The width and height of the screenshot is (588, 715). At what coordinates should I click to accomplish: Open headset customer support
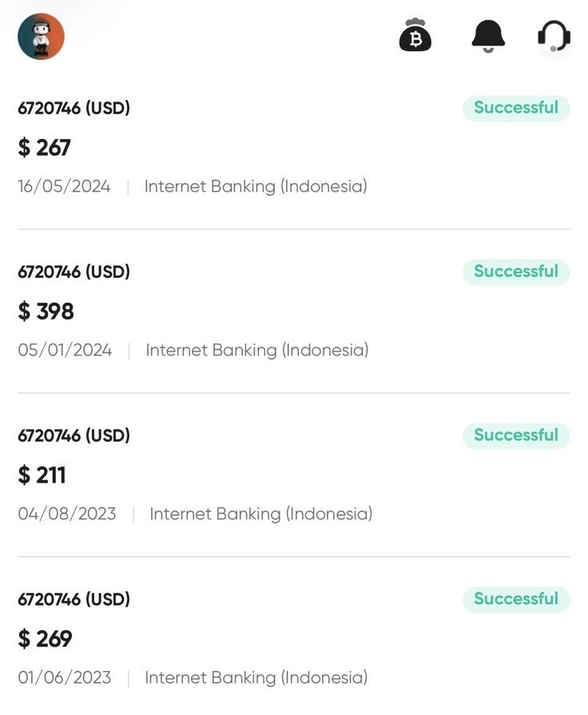point(554,36)
